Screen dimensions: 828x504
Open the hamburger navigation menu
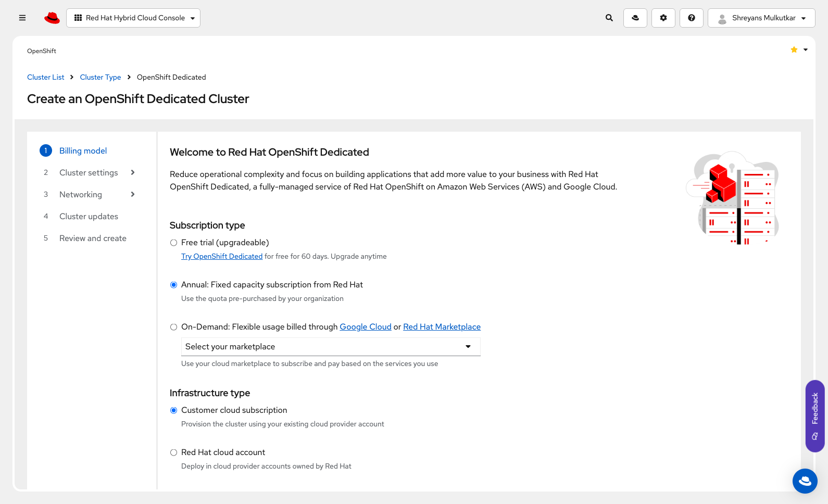[22, 18]
